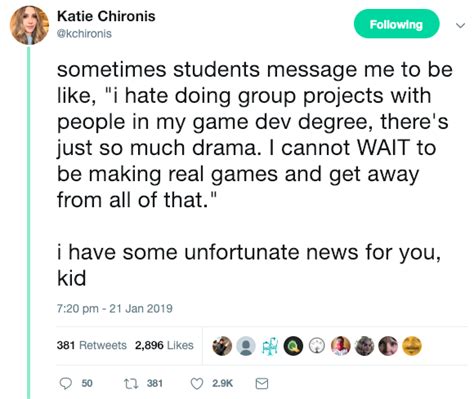Click the 2.9K likes count
This screenshot has width=474, height=399.
click(x=222, y=384)
